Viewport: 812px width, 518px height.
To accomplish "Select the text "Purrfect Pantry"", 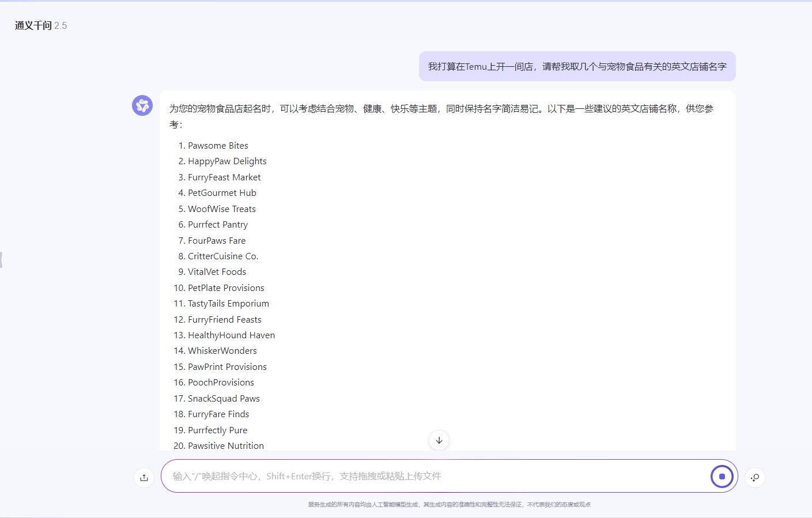I will (x=218, y=225).
